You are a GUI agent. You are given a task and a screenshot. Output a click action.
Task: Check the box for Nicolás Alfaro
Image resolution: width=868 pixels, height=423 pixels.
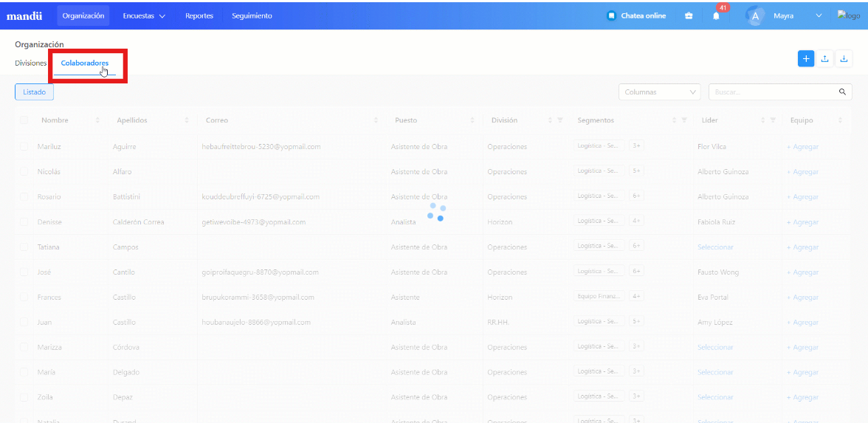click(24, 171)
